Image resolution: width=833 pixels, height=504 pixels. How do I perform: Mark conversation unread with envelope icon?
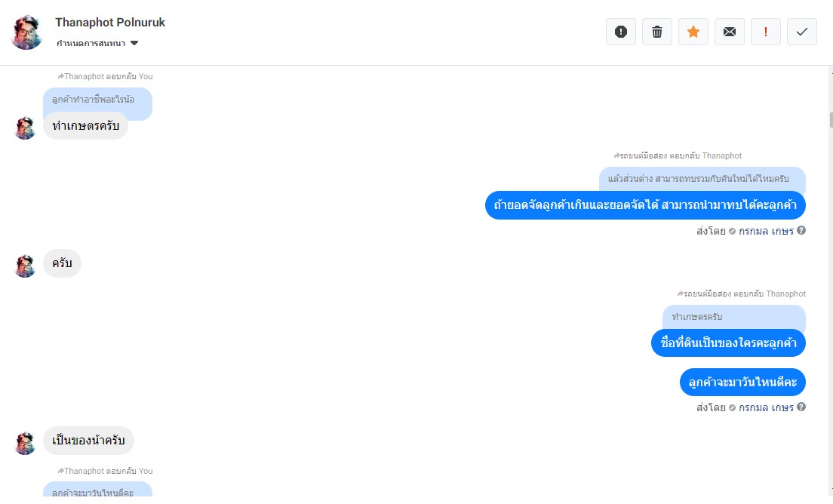[x=730, y=32]
